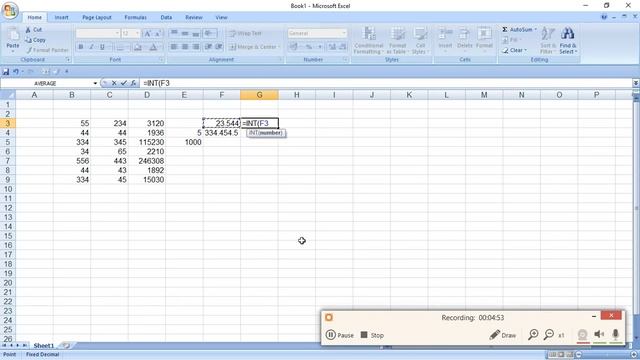This screenshot has height=360, width=640.
Task: Select row 5 header
Action: (8, 142)
